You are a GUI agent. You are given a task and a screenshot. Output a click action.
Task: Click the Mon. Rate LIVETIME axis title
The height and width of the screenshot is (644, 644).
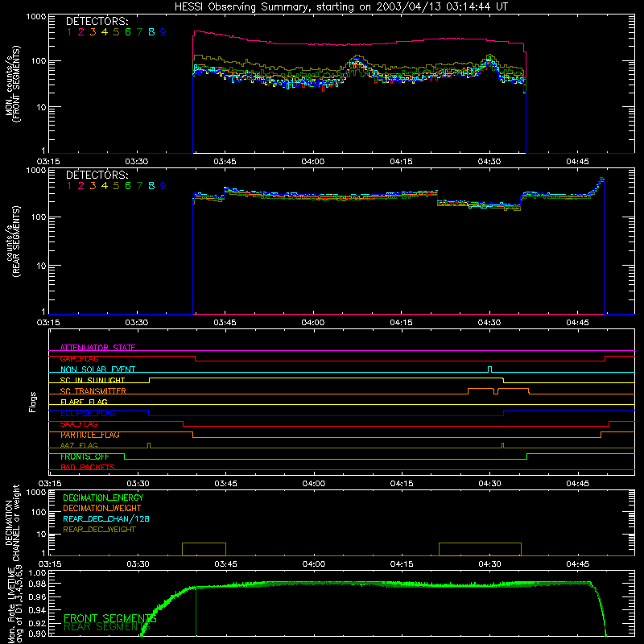click(x=11, y=605)
